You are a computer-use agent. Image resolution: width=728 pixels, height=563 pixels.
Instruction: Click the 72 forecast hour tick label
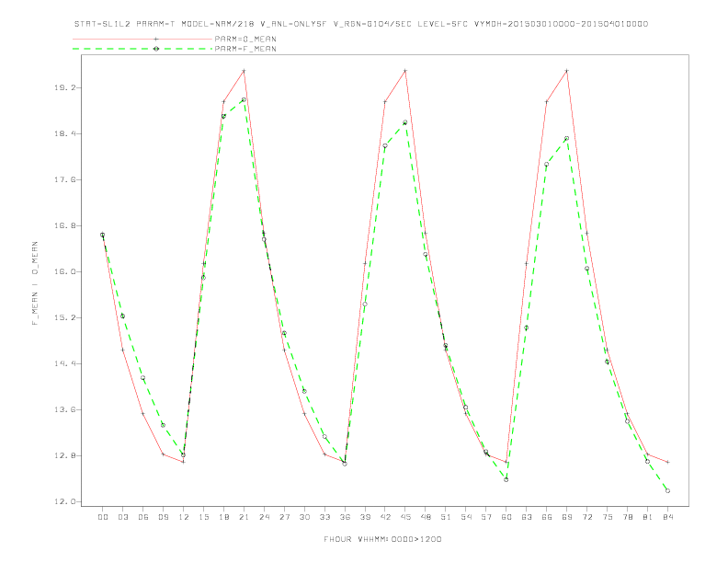click(x=586, y=517)
